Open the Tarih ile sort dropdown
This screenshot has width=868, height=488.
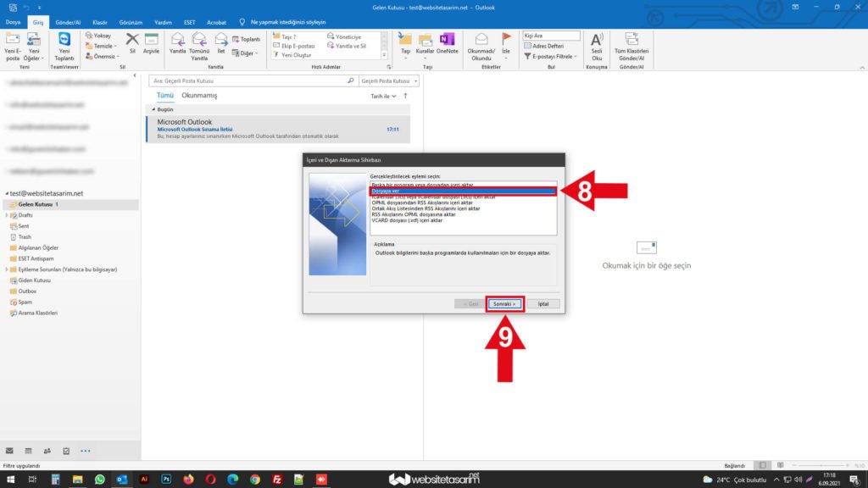[383, 97]
